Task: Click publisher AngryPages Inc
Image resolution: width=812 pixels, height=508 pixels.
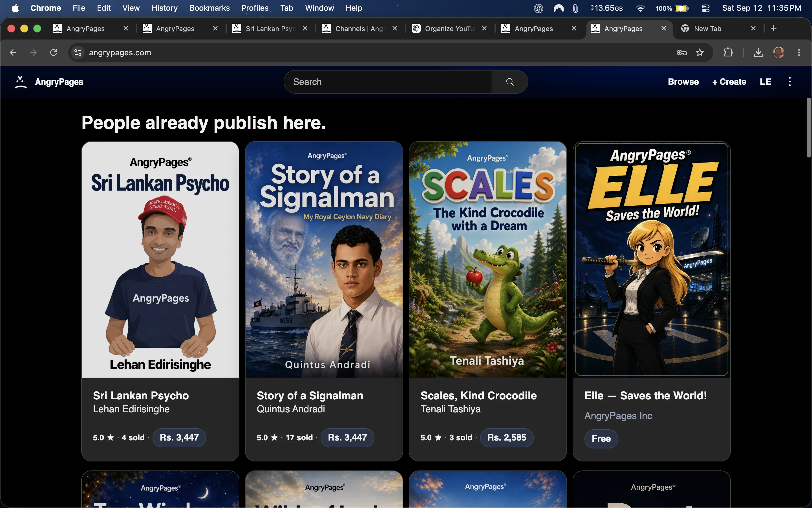Action: 618,416
